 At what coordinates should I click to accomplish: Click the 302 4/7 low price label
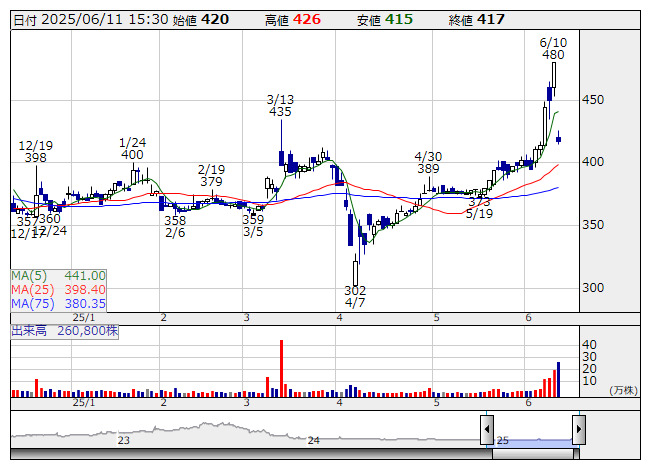tap(355, 296)
